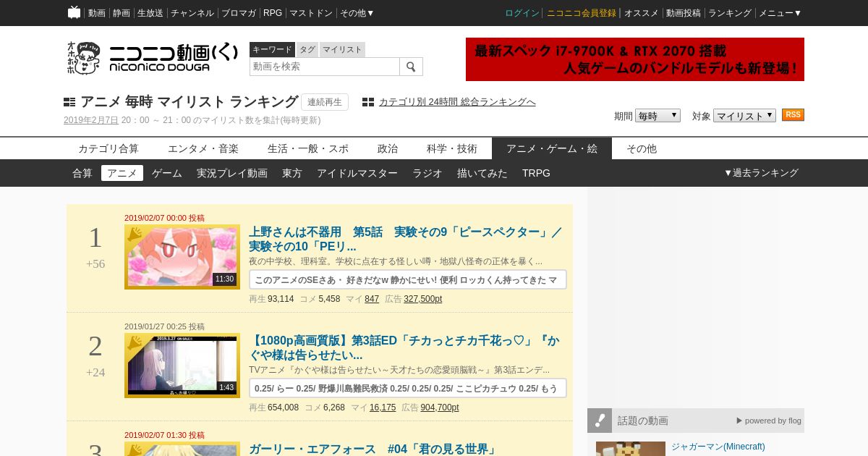Viewport: 868px width, 456px height.
Task: Open thumbnail of 上野さんは不器用 第5話
Action: pyautogui.click(x=182, y=257)
